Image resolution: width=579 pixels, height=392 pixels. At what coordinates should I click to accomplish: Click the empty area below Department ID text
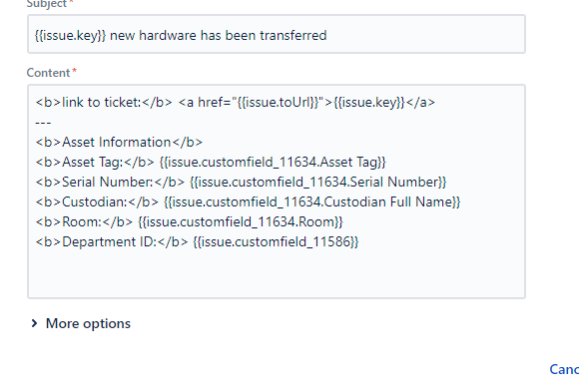click(277, 273)
